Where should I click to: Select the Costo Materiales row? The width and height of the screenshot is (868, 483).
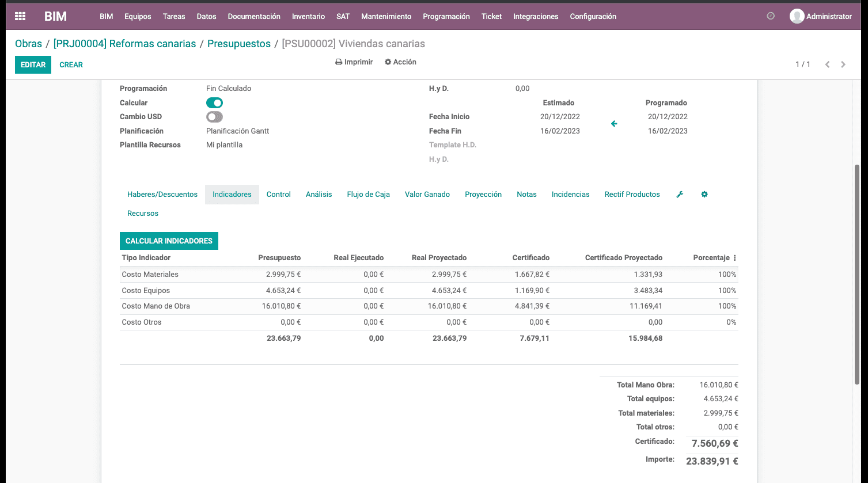point(429,275)
